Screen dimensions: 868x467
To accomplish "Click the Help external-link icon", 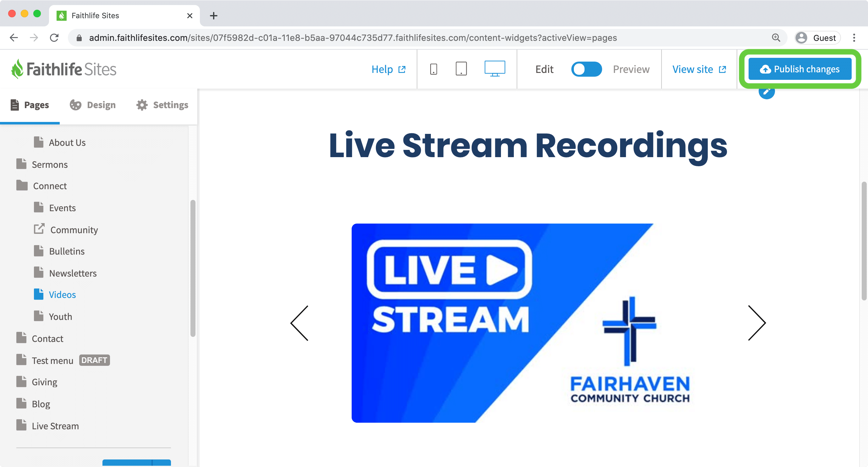I will [x=402, y=69].
